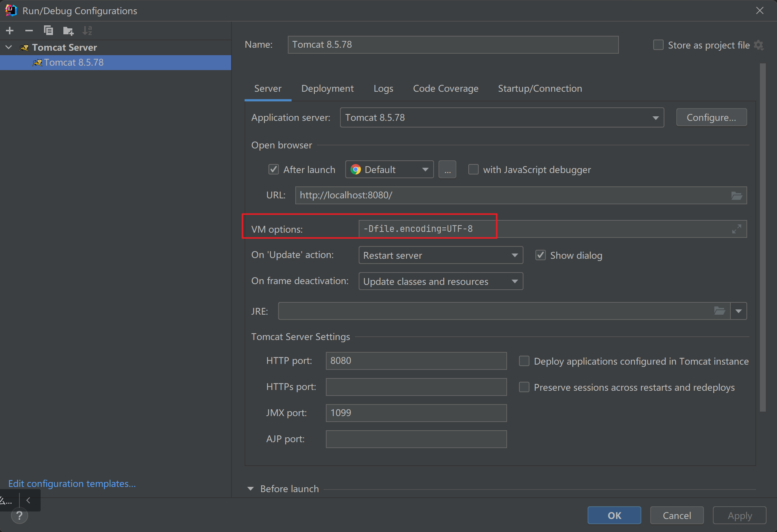Collapse the side panel arrow at bottom left

pos(28,501)
